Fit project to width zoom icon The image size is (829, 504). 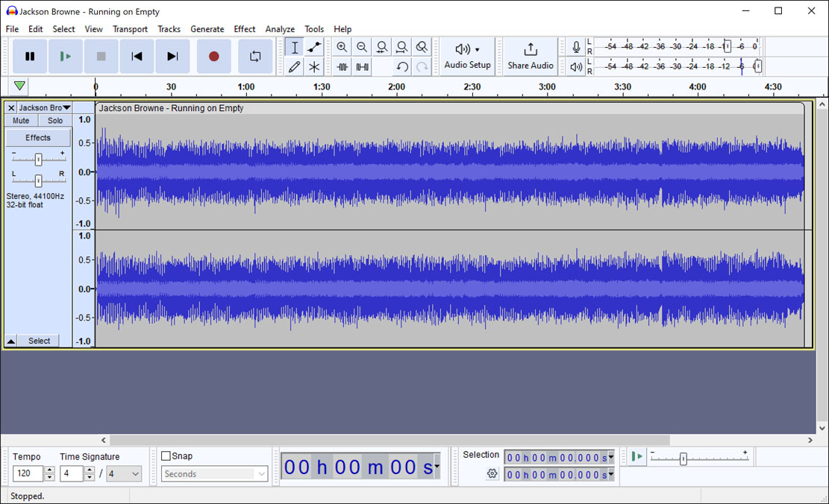401,47
